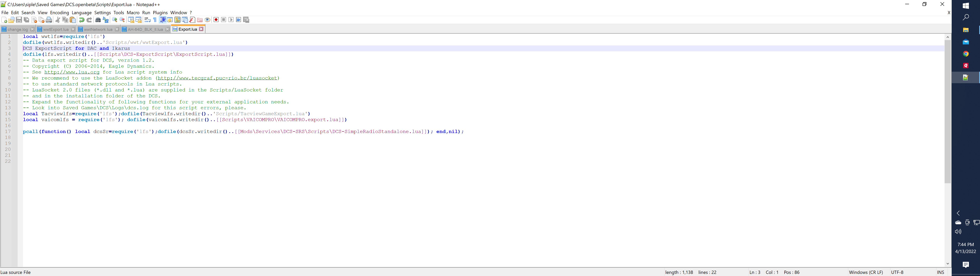This screenshot has height=276, width=980.
Task: Toggle word wrap in the toolbar
Action: [x=148, y=20]
